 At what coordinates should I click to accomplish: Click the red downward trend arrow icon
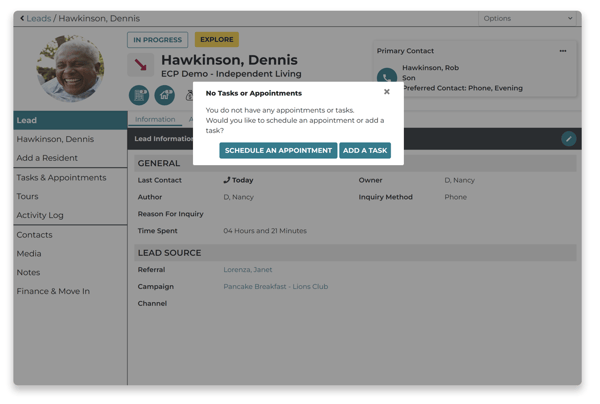(x=140, y=65)
